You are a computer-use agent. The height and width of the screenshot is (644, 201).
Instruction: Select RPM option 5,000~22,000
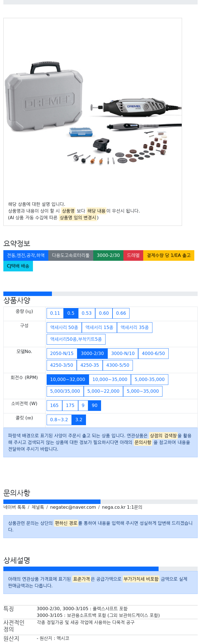click(x=103, y=391)
